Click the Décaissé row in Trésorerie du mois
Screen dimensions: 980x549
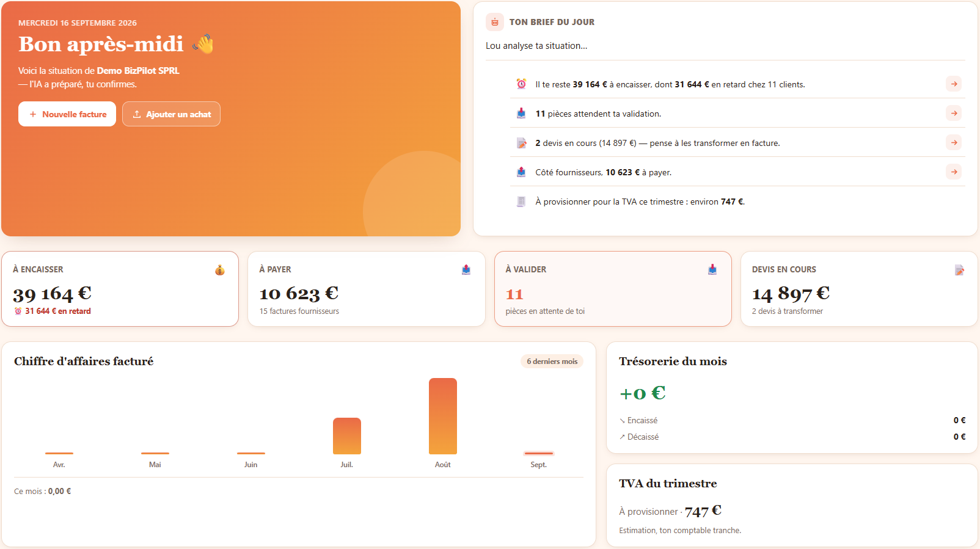coord(792,437)
